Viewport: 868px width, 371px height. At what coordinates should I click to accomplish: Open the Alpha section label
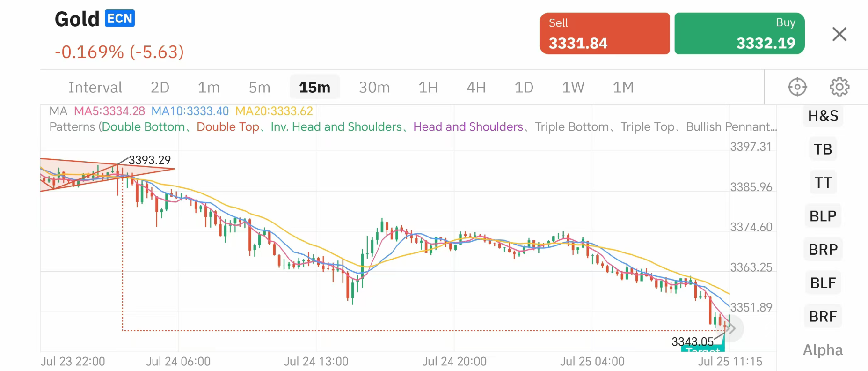(823, 350)
